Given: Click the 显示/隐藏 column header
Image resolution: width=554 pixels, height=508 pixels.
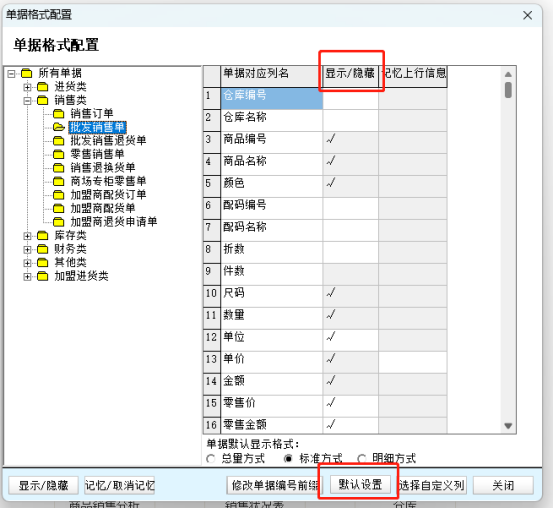Looking at the screenshot, I should pyautogui.click(x=350, y=73).
